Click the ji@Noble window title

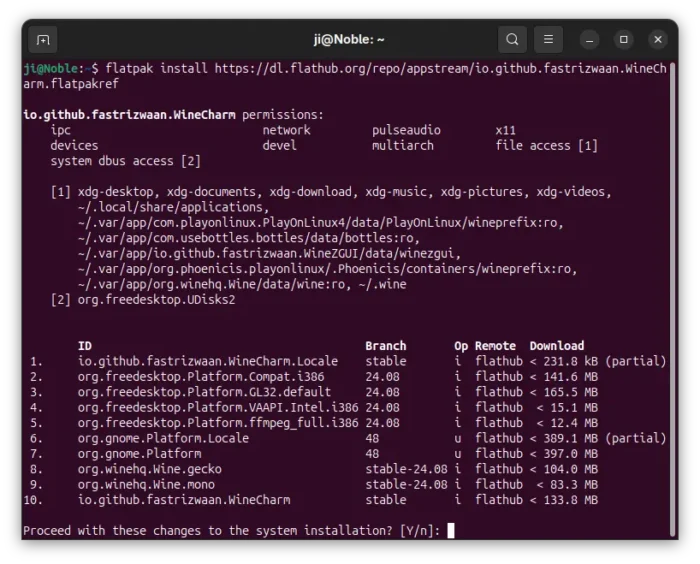349,40
